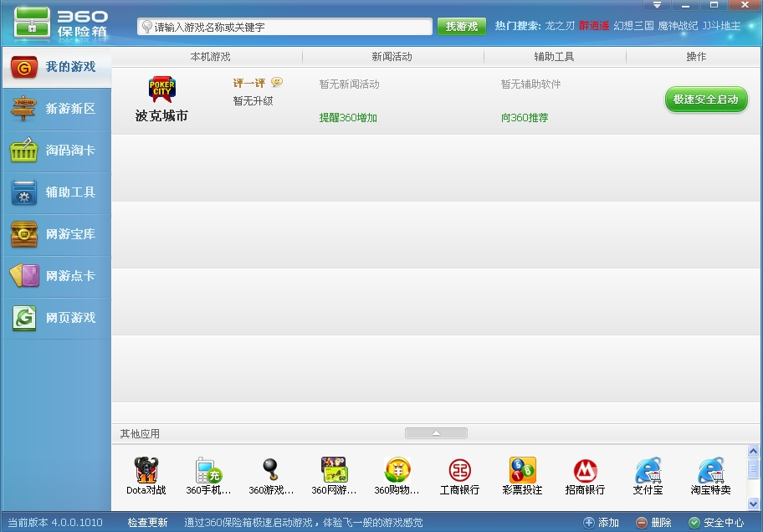
Task: Click the 添加 button in the status bar
Action: pyautogui.click(x=601, y=523)
